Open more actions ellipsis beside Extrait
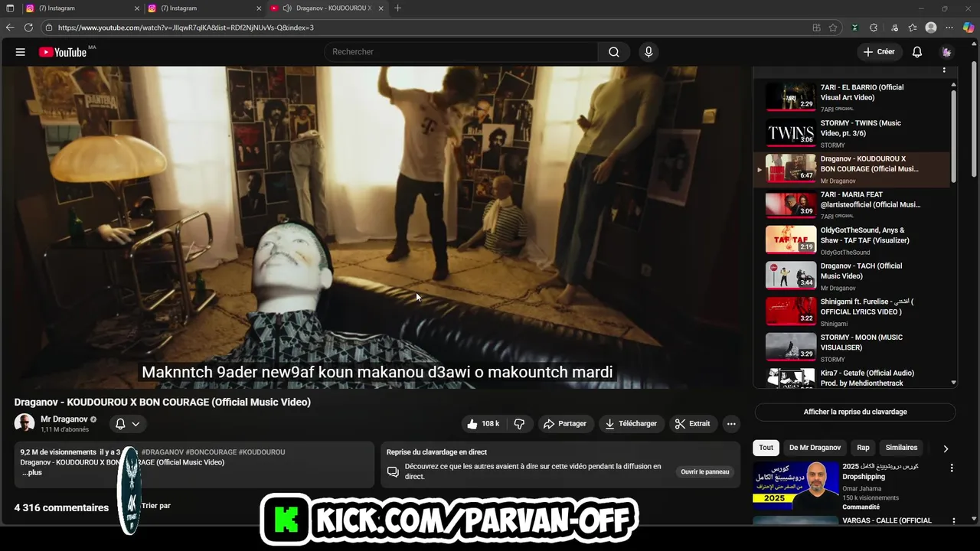Viewport: 980px width, 551px height. (731, 424)
